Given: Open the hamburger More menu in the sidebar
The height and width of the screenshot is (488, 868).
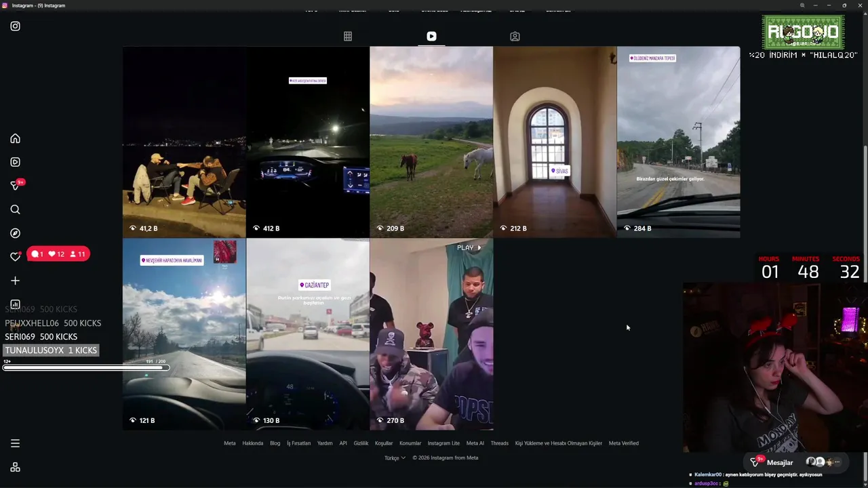Looking at the screenshot, I should point(15,443).
